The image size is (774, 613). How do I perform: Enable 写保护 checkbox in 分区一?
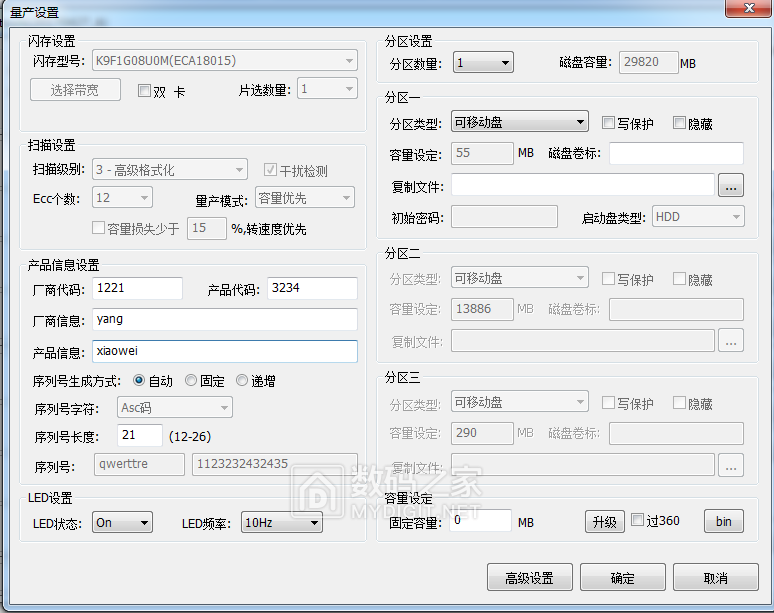pos(609,123)
